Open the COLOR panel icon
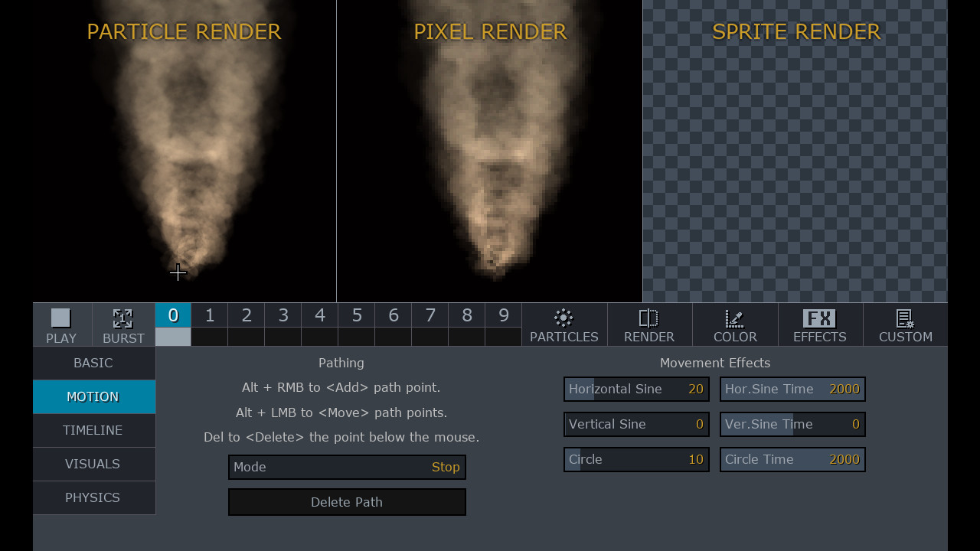 [734, 324]
